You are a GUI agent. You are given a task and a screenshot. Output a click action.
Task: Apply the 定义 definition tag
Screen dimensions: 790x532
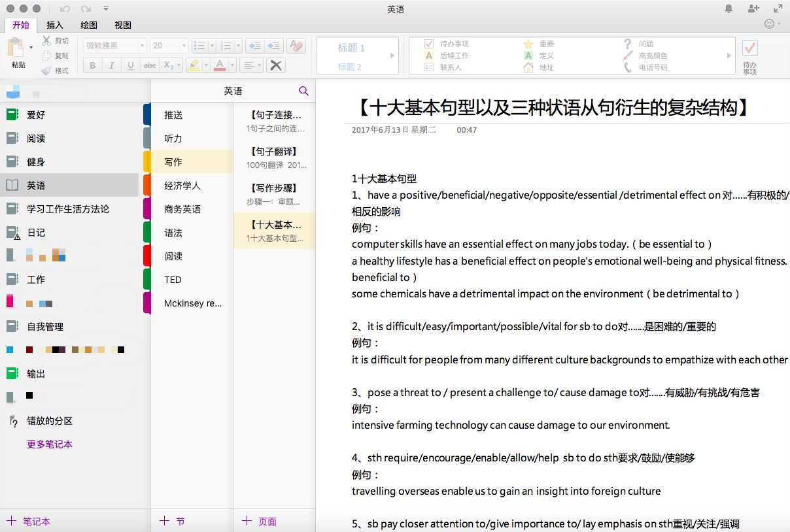point(540,56)
